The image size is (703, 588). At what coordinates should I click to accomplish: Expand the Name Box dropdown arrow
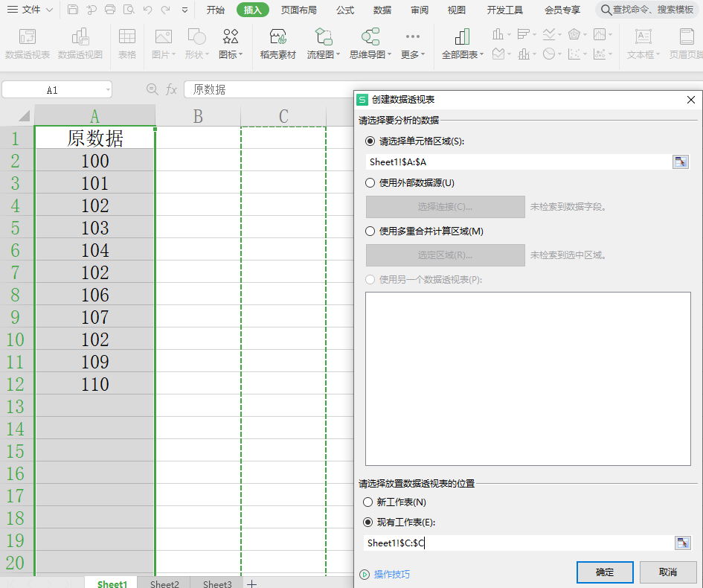108,90
